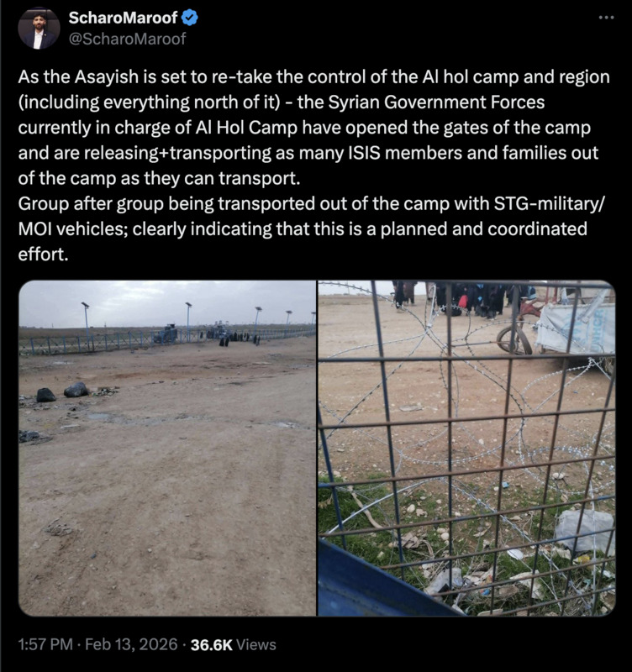The width and height of the screenshot is (632, 672).
Task: Open the @ScharoMaroof handle link
Action: pyautogui.click(x=128, y=39)
